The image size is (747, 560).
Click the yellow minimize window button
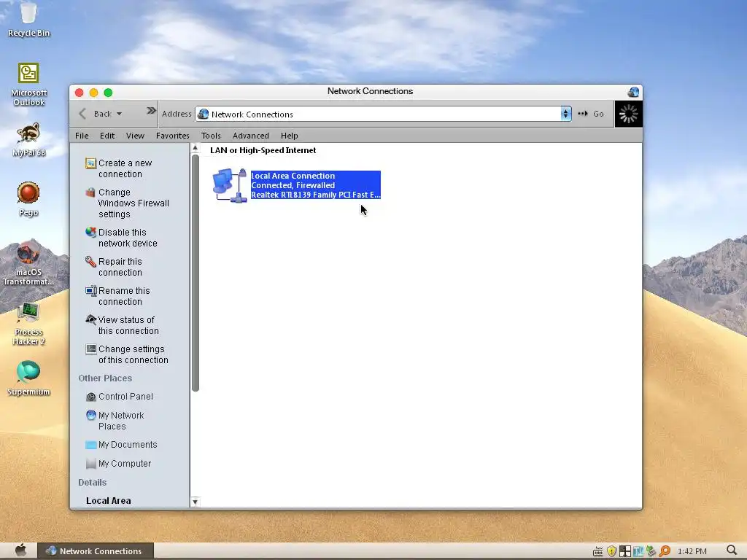[94, 93]
